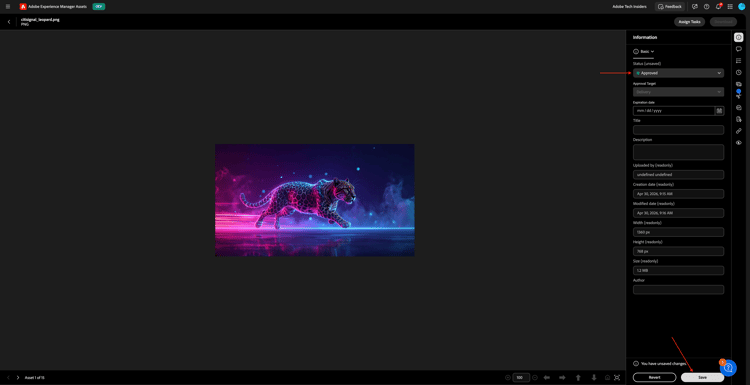Open the Tasks list panel icon
This screenshot has width=750, height=385.
point(739,60)
